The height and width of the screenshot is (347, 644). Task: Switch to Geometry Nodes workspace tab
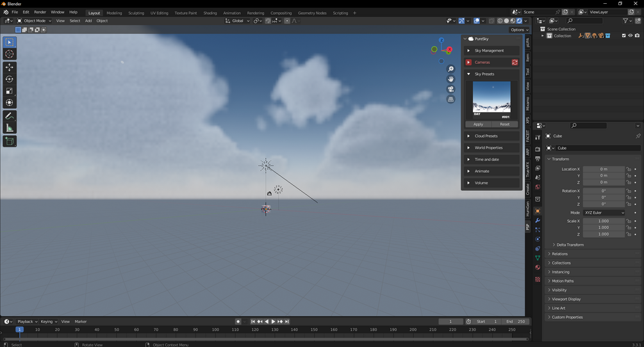coord(312,13)
